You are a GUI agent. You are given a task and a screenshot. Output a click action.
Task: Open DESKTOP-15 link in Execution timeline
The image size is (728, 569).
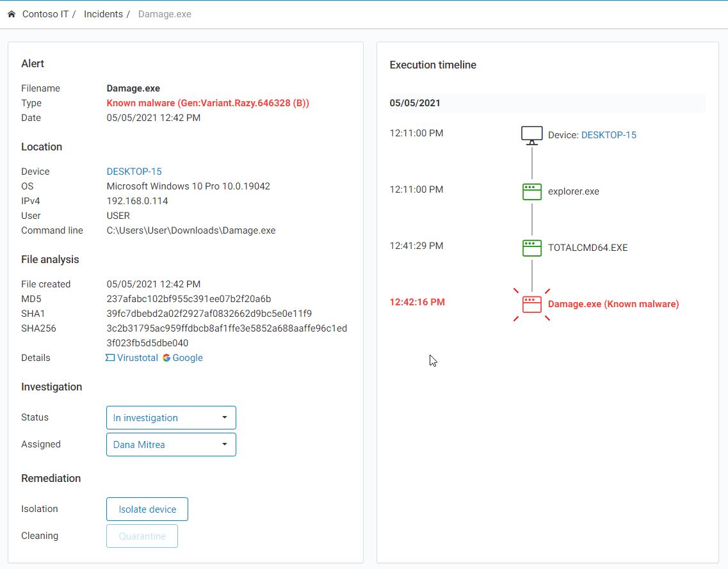[609, 135]
